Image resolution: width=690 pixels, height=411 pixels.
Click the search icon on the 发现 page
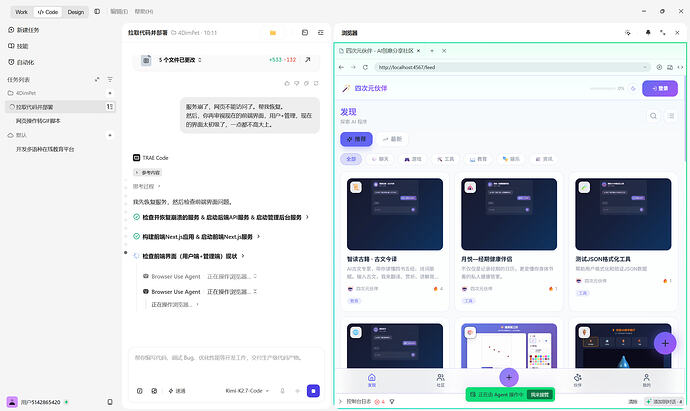653,116
